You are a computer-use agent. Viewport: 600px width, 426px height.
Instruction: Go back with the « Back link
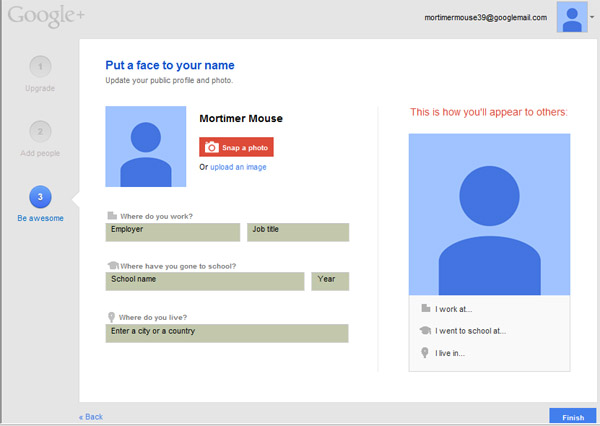pyautogui.click(x=91, y=417)
